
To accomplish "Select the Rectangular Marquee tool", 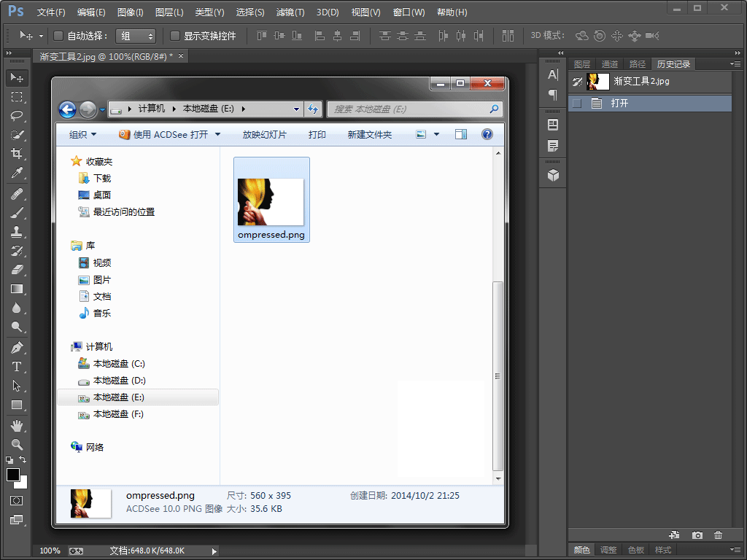I will coord(17,97).
